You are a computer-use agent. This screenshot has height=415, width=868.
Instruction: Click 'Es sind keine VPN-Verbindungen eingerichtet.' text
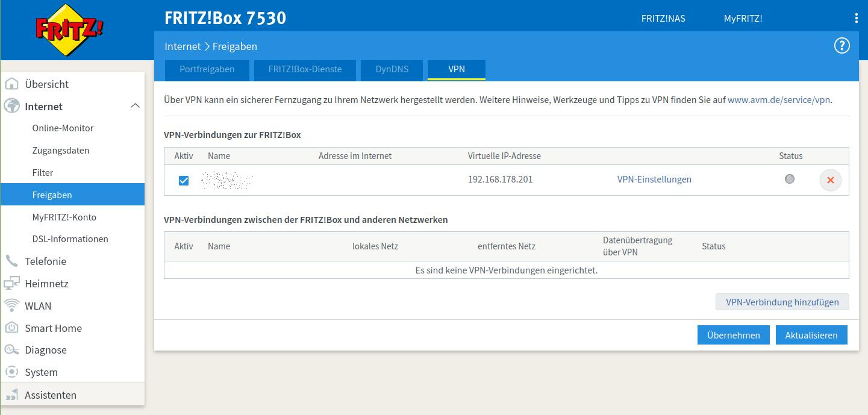pos(506,270)
